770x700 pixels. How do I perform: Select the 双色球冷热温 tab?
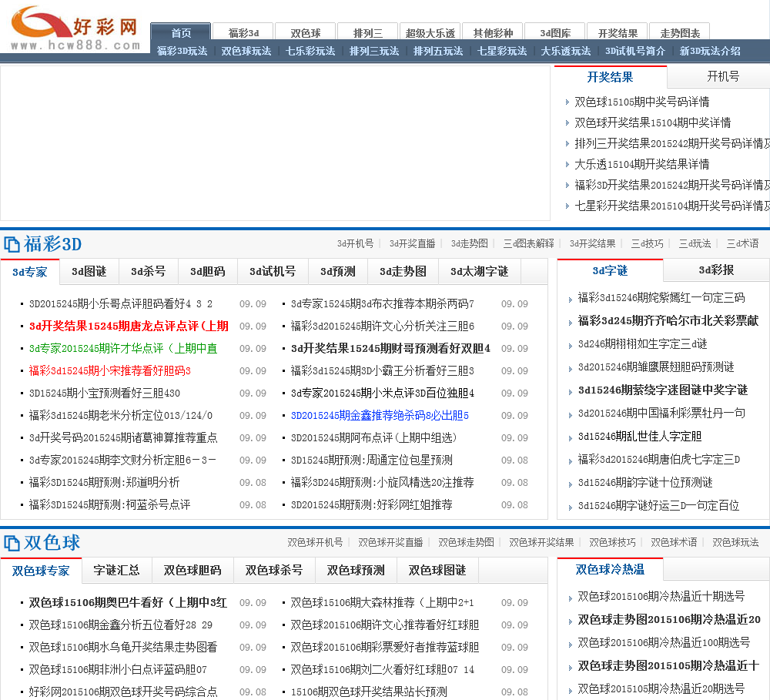[x=610, y=569]
